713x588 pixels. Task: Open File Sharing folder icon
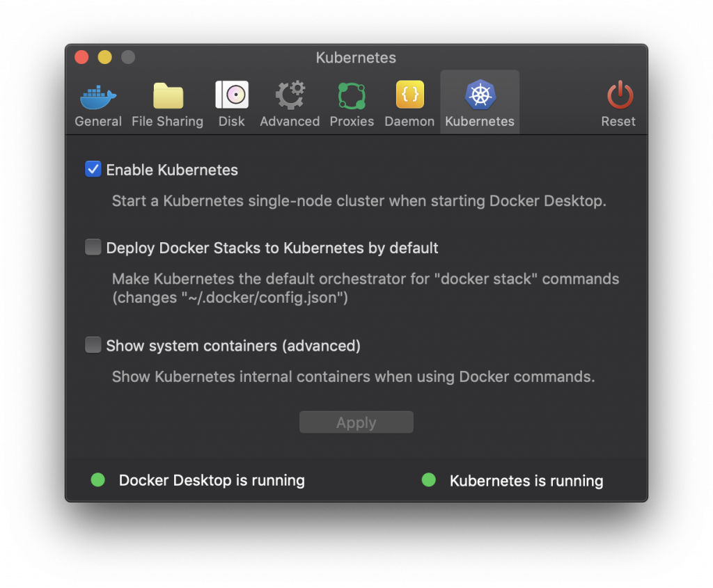point(168,96)
